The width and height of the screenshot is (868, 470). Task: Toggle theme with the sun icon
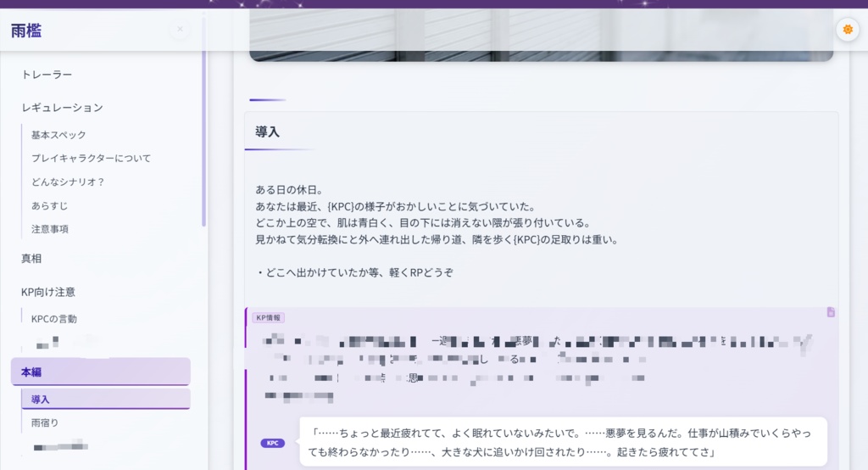tap(848, 30)
